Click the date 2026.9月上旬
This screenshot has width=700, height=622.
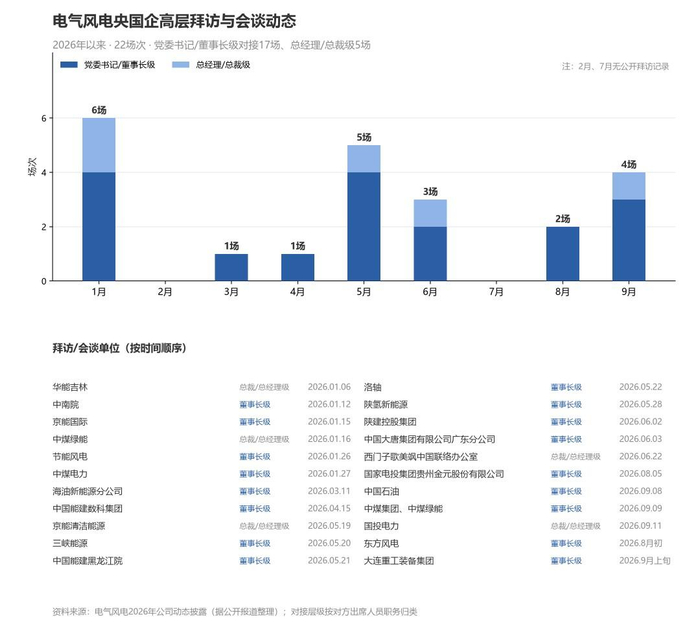[x=645, y=561]
